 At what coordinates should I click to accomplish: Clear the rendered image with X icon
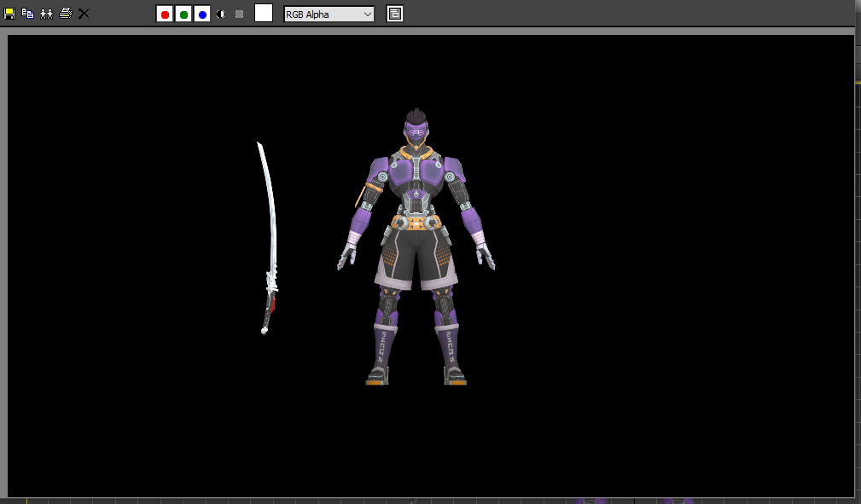click(x=84, y=14)
